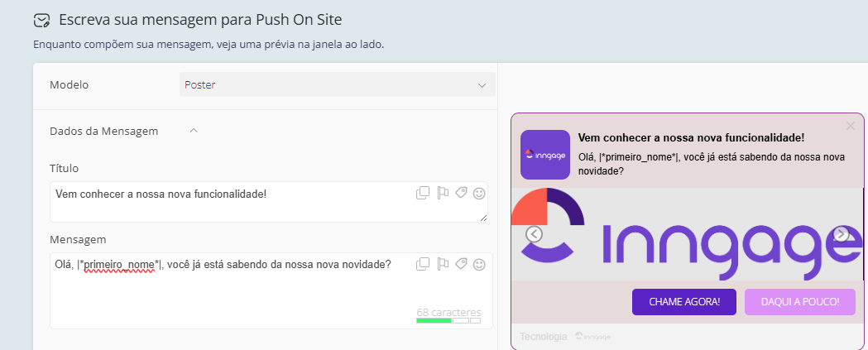Click the flag icon in Título field
This screenshot has height=350, width=868.
click(x=443, y=193)
